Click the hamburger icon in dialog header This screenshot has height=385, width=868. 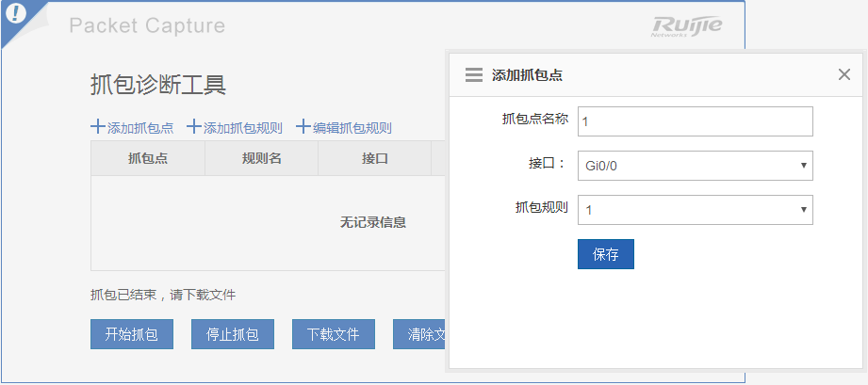(x=474, y=75)
